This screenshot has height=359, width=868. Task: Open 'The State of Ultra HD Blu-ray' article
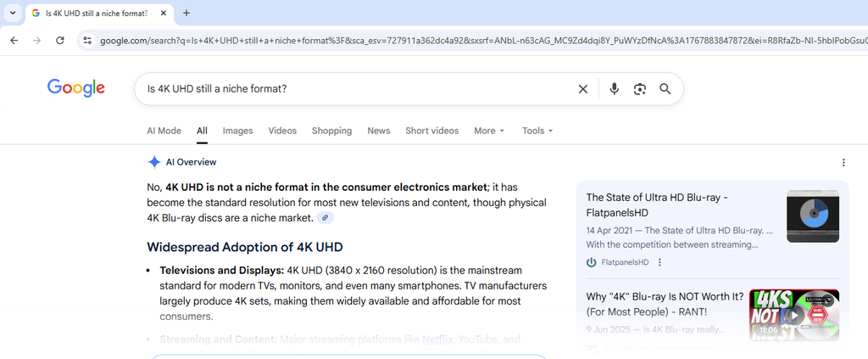tap(657, 205)
